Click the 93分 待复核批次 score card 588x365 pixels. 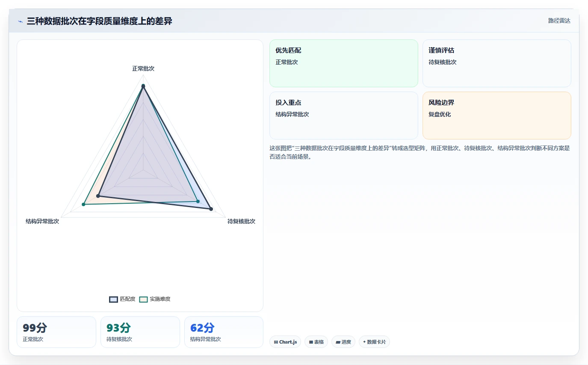tap(140, 332)
